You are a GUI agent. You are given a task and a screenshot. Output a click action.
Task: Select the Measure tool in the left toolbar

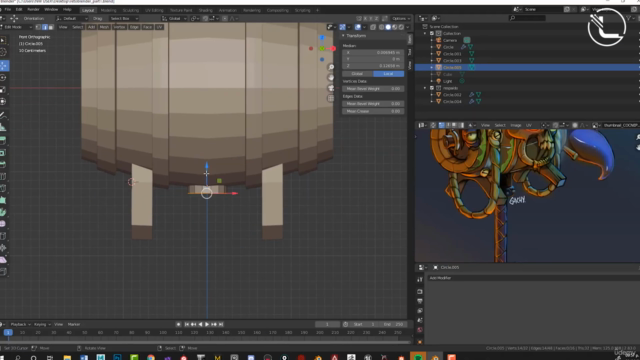3,127
